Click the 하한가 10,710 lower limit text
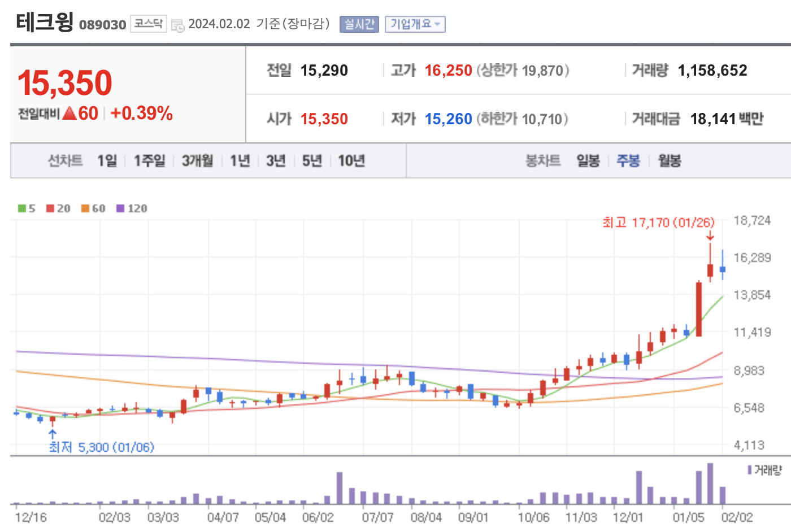The width and height of the screenshot is (791, 532). [523, 119]
